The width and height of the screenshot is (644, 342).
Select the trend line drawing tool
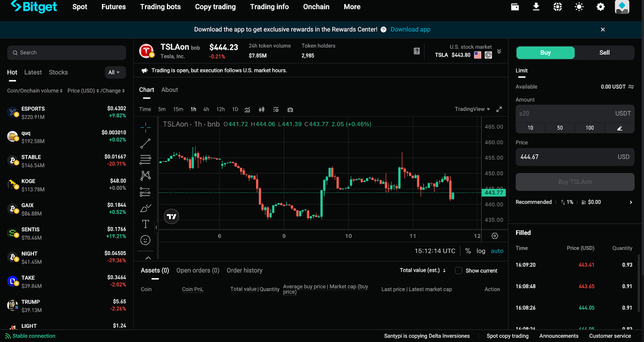click(145, 144)
